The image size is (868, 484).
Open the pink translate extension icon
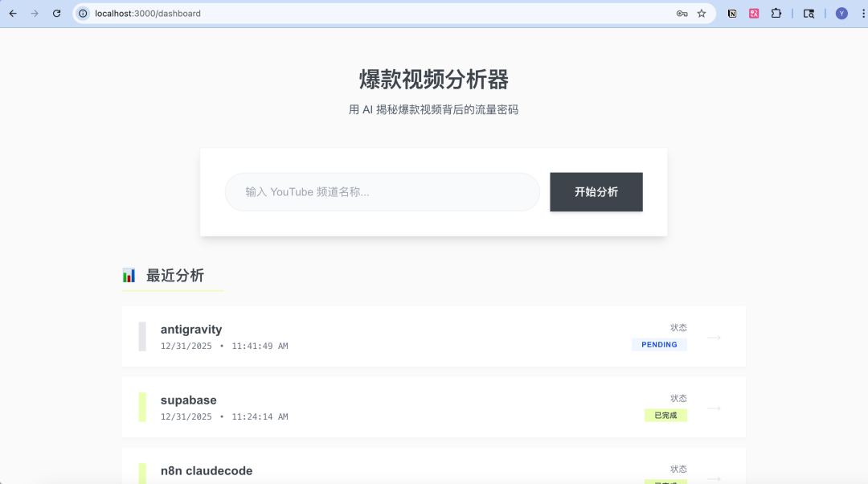click(x=754, y=14)
